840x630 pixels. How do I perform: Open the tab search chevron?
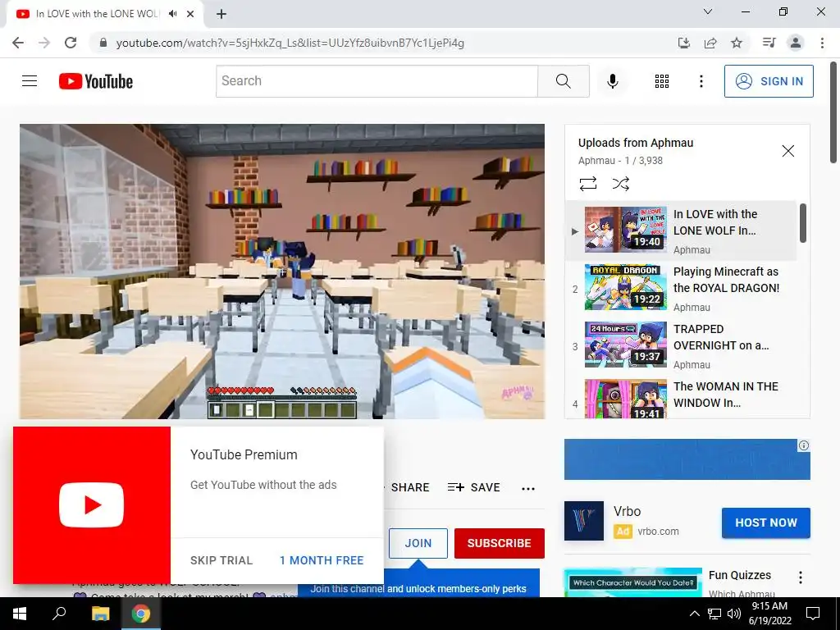708,11
